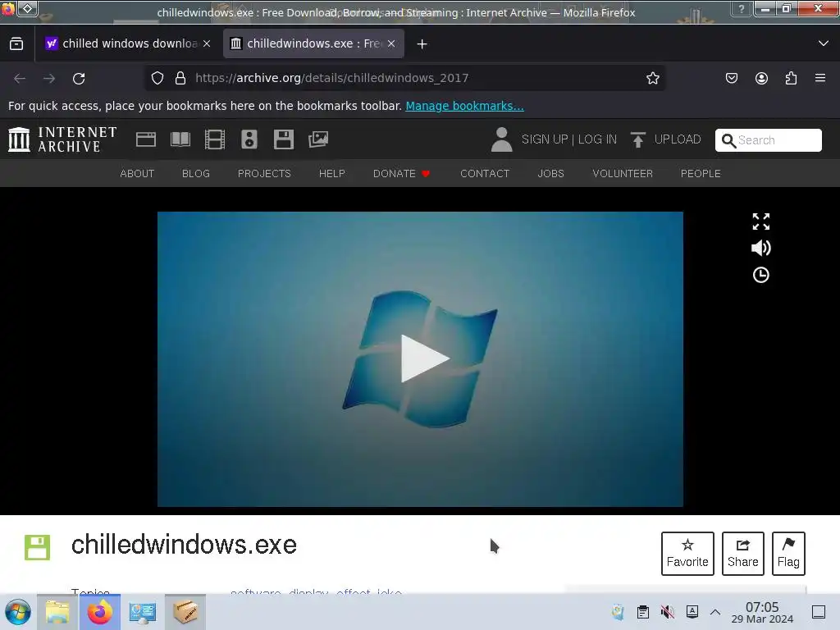This screenshot has width=840, height=630.
Task: Click the muted volume tray icon
Action: tap(668, 612)
